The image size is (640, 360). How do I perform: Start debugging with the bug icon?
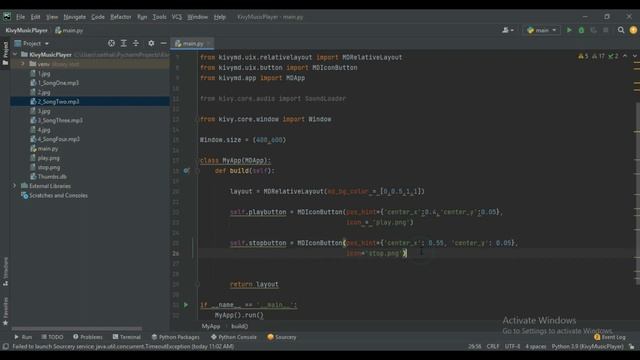[581, 30]
